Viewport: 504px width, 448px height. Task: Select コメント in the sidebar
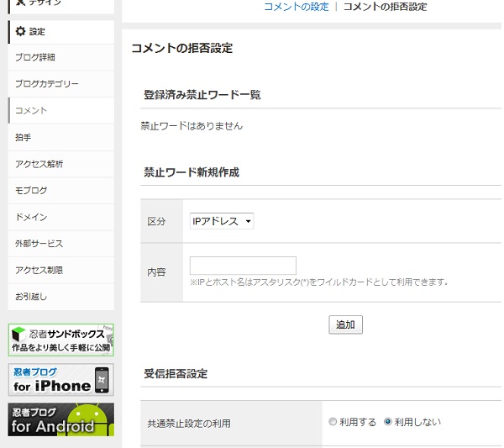click(61, 111)
